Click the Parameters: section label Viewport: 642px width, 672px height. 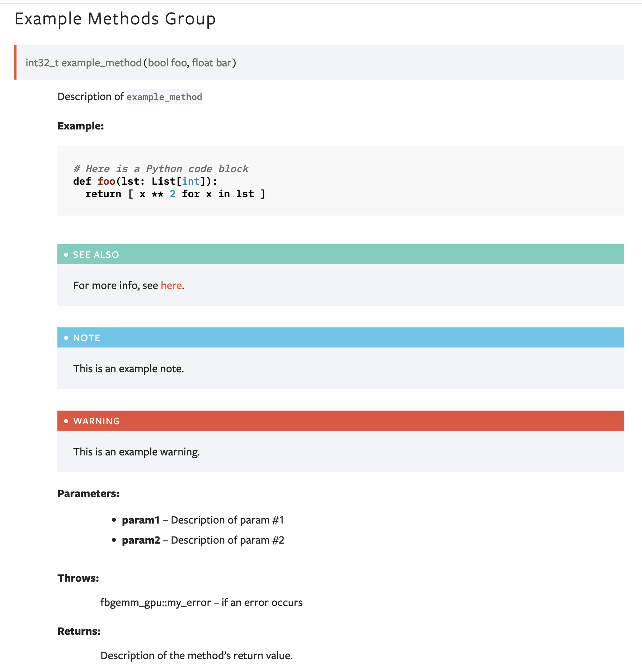pyautogui.click(x=88, y=493)
